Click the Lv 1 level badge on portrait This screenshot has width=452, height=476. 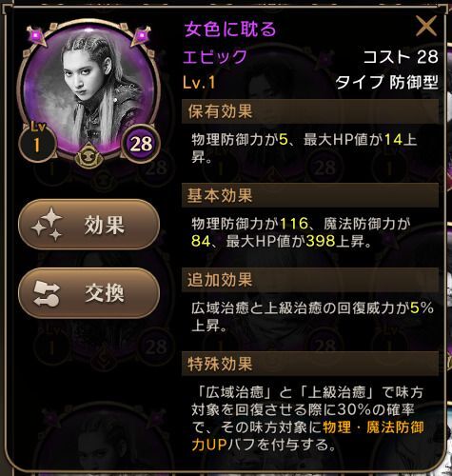pyautogui.click(x=37, y=142)
